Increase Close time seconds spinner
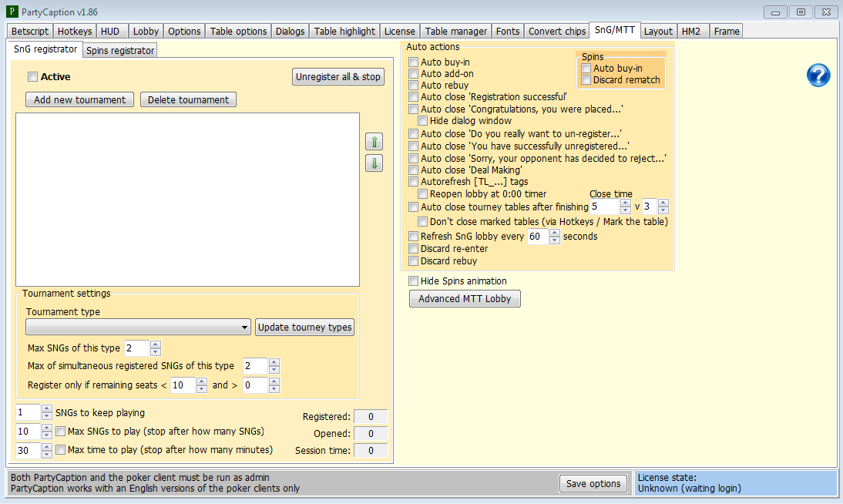This screenshot has height=504, width=843. (x=625, y=203)
